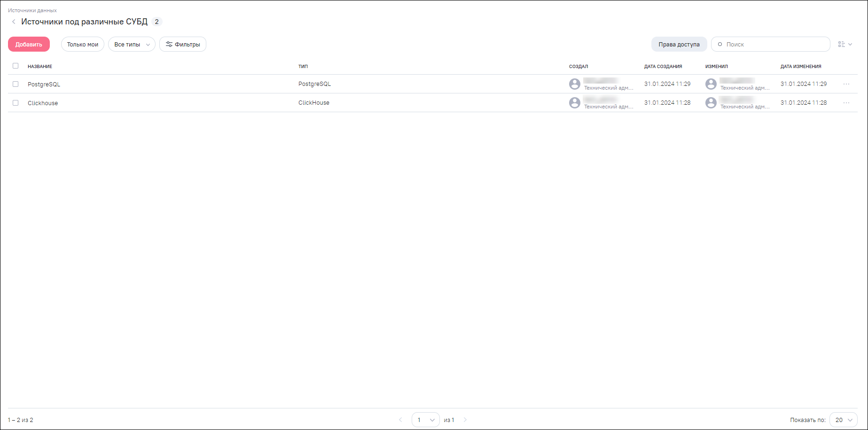Open actions menu for PostgreSQL row

click(846, 84)
